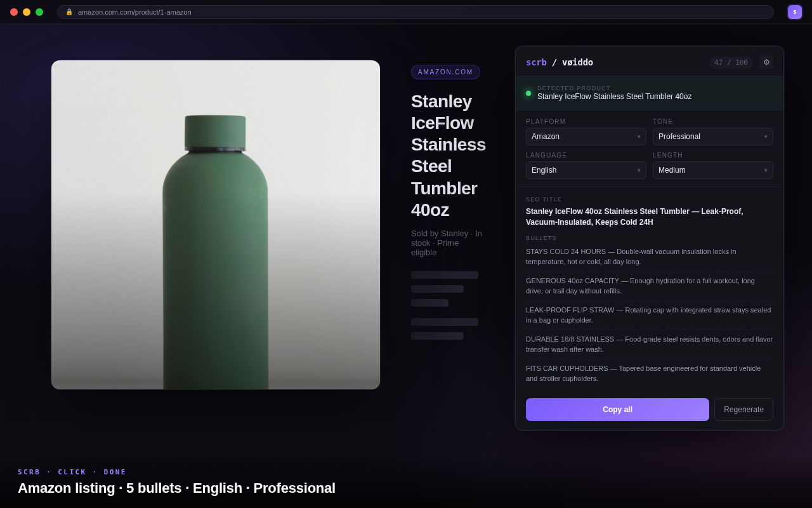Image resolution: width=812 pixels, height=508 pixels.
Task: Select the SCRB step in the bottom breadcrumb
Action: [x=29, y=472]
